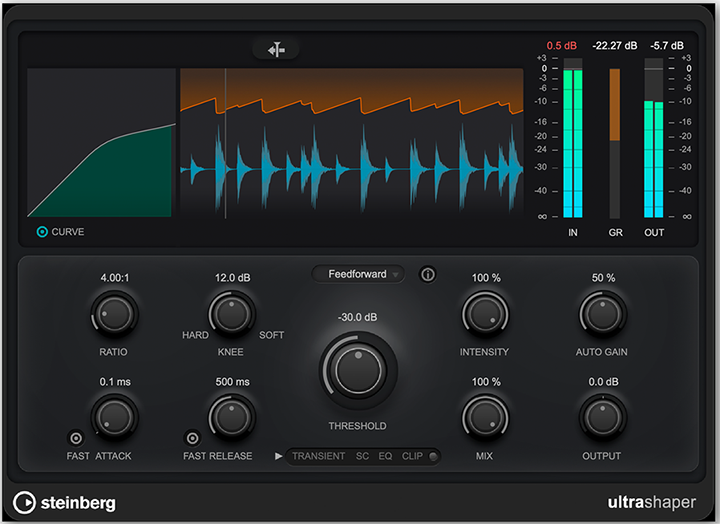Click the 4.00:1 ratio value field
This screenshot has width=720, height=524.
(114, 278)
